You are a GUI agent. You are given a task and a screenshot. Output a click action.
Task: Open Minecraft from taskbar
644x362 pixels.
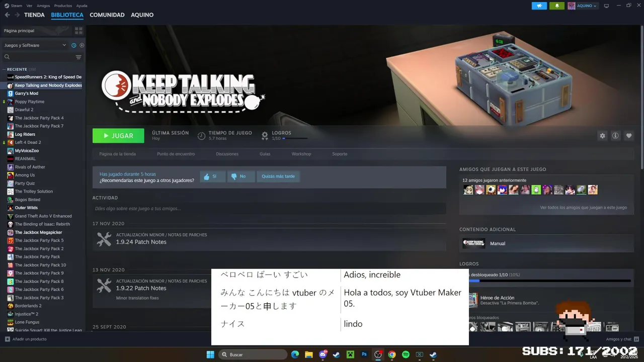pyautogui.click(x=350, y=354)
